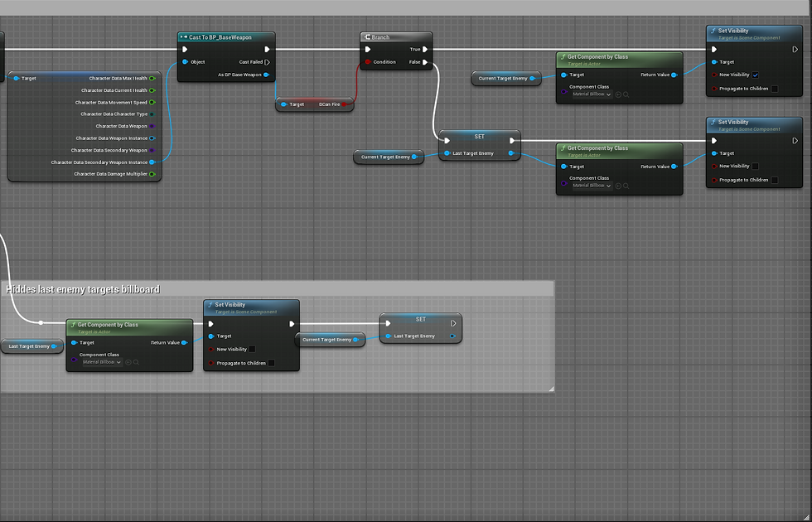This screenshot has width=812, height=522.
Task: Click the True exec pin on the Branch node
Action: click(424, 49)
